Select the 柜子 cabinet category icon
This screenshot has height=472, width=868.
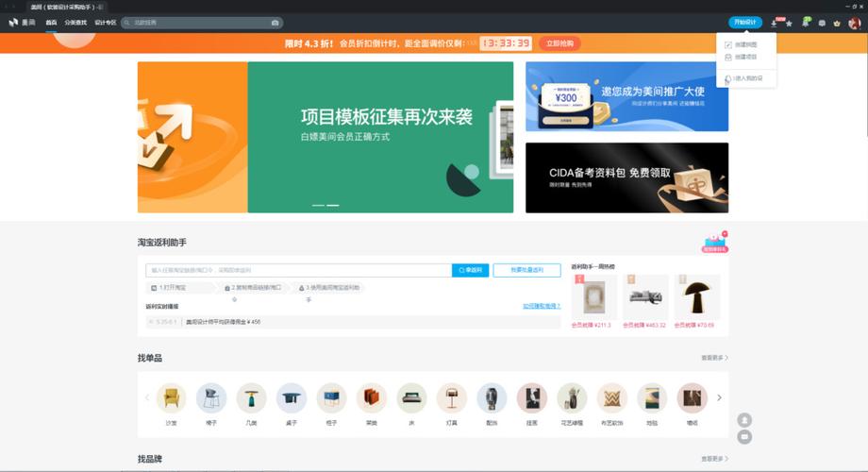tap(331, 397)
